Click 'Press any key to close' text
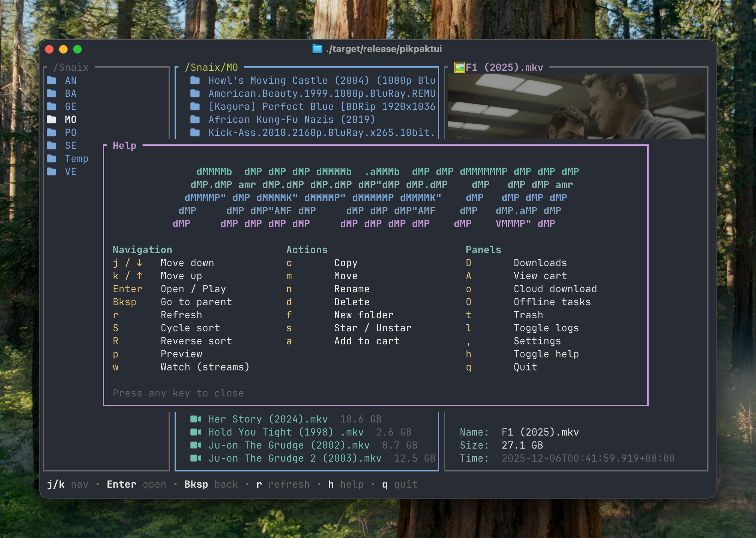Screen dimensions: 756x538 (178, 393)
